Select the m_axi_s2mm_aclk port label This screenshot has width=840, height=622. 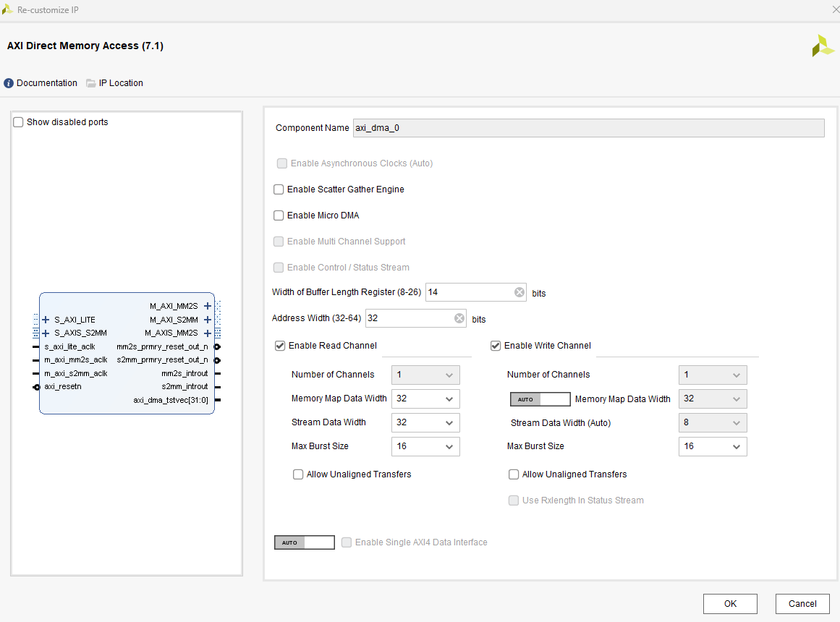coord(75,373)
